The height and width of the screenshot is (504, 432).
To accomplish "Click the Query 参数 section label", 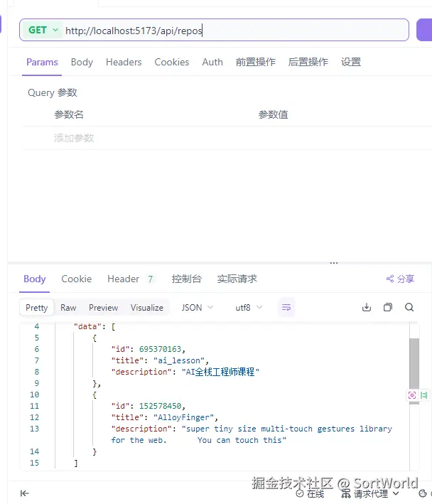I will (53, 92).
